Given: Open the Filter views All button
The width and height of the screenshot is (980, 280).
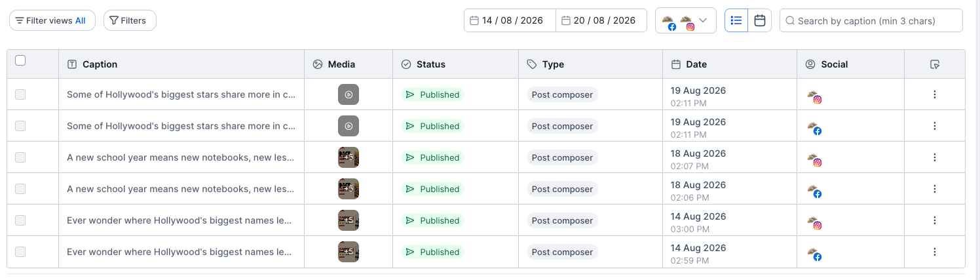Looking at the screenshot, I should [x=52, y=20].
